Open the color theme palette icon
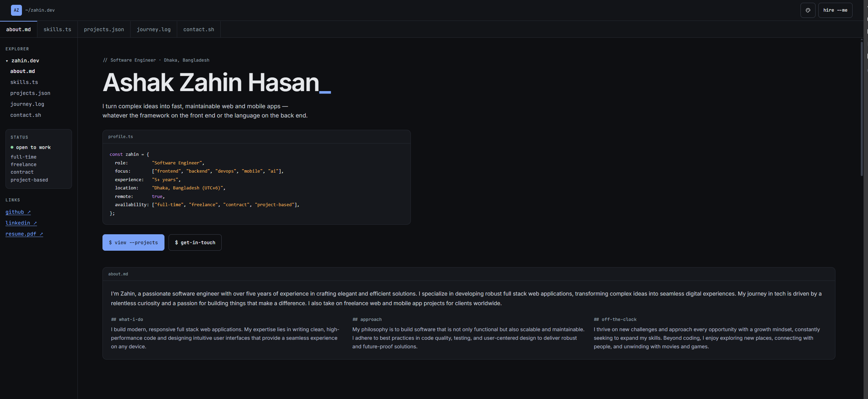This screenshot has height=399, width=868. pos(808,10)
